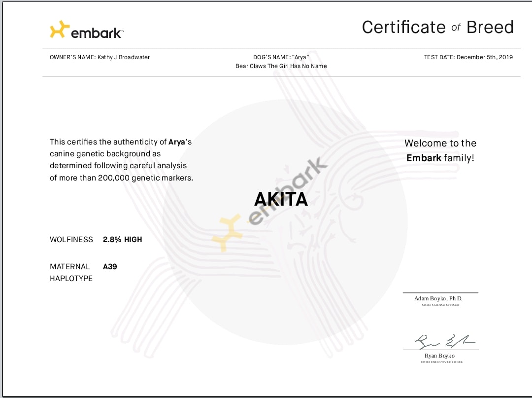Click the handwritten signature above Ryan Boyko
Screen dimensions: 532x398
click(445, 341)
